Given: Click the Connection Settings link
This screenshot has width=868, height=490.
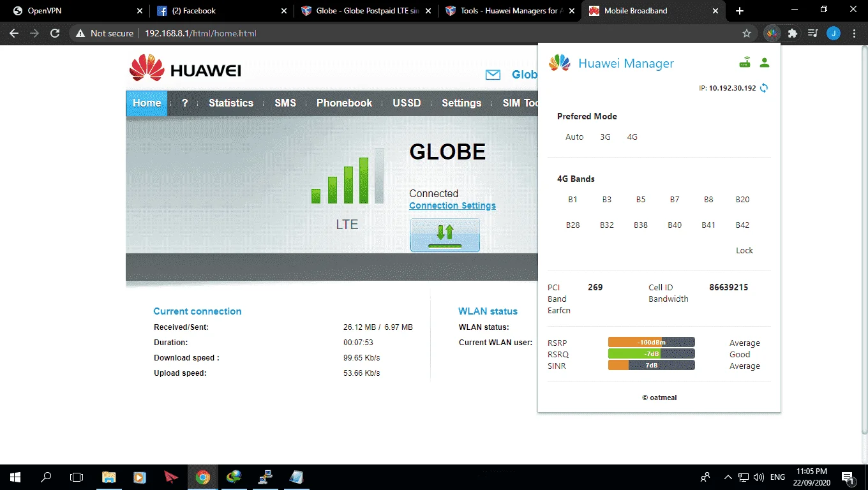Looking at the screenshot, I should (453, 205).
